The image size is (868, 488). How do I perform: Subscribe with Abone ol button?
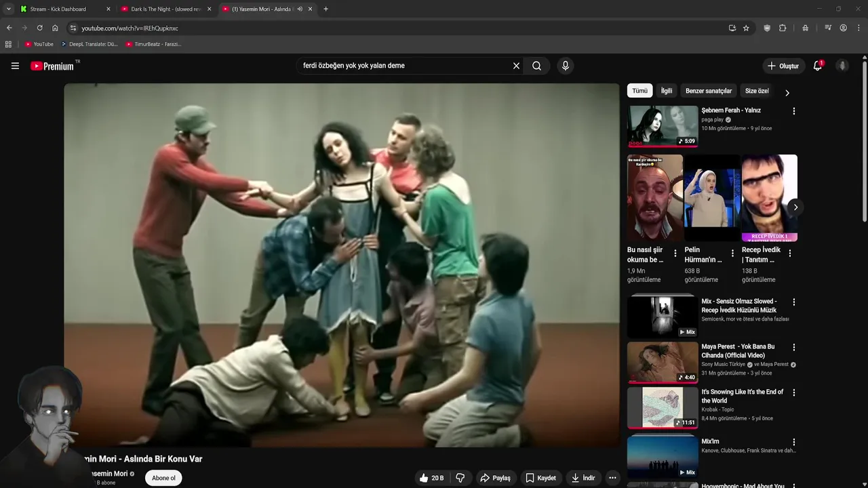[x=163, y=478]
